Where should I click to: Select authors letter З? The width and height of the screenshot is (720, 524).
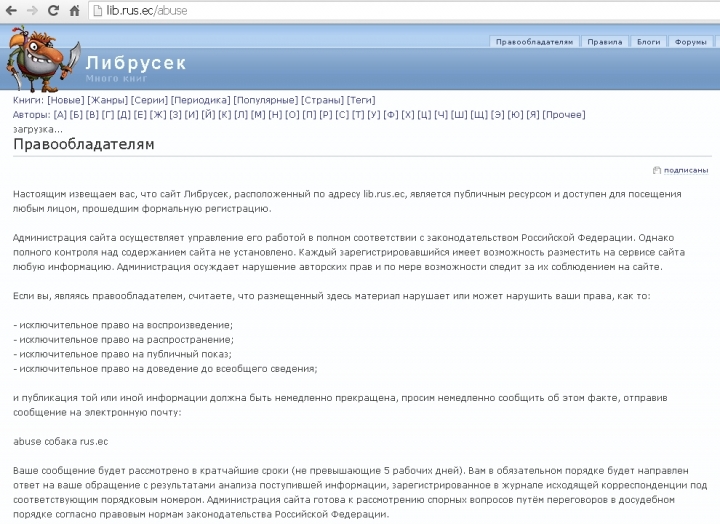pos(175,115)
